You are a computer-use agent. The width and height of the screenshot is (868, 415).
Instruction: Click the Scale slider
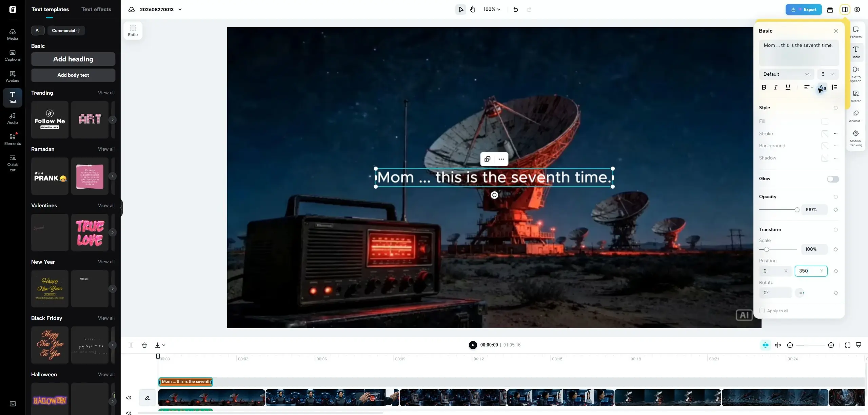tap(778, 249)
